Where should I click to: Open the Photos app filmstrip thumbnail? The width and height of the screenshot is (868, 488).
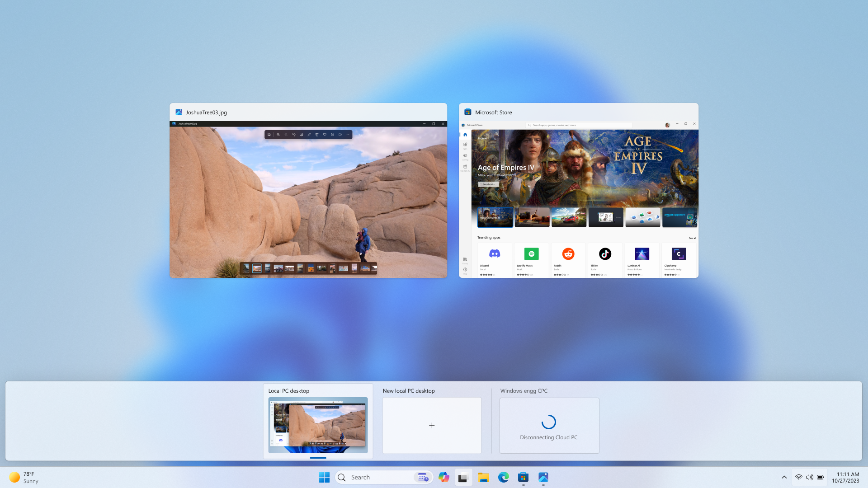click(x=308, y=267)
